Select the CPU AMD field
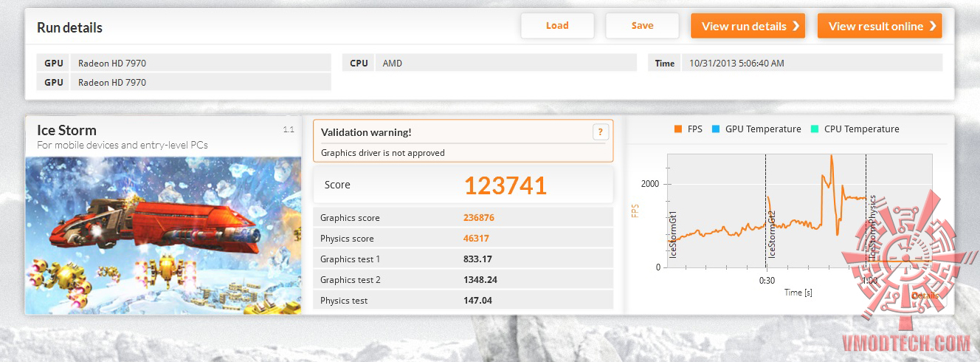Image resolution: width=980 pixels, height=362 pixels. click(506, 63)
